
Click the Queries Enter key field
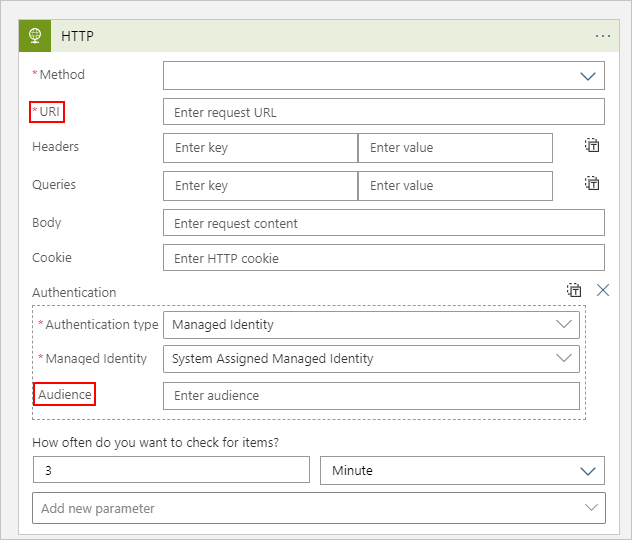click(x=260, y=186)
